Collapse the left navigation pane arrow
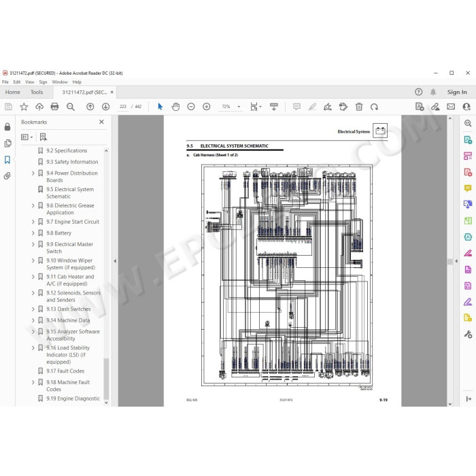Screen dimensions: 476x476 click(x=115, y=260)
